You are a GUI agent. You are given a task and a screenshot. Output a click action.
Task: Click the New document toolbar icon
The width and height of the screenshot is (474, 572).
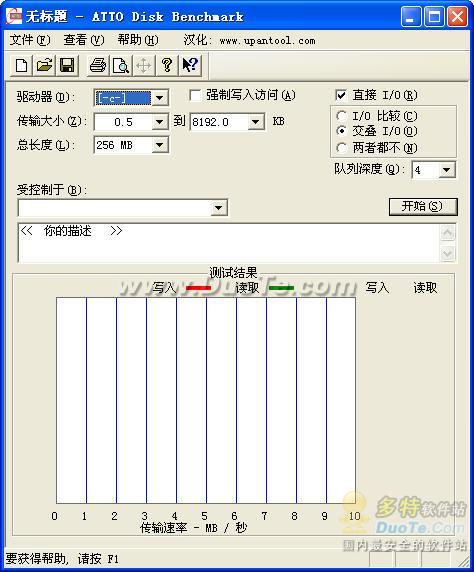pyautogui.click(x=22, y=66)
